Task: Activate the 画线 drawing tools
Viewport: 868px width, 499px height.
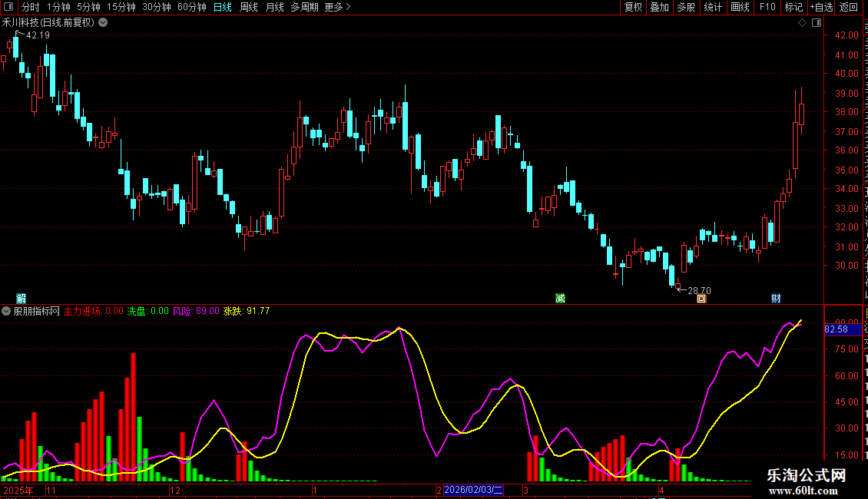Action: [740, 7]
